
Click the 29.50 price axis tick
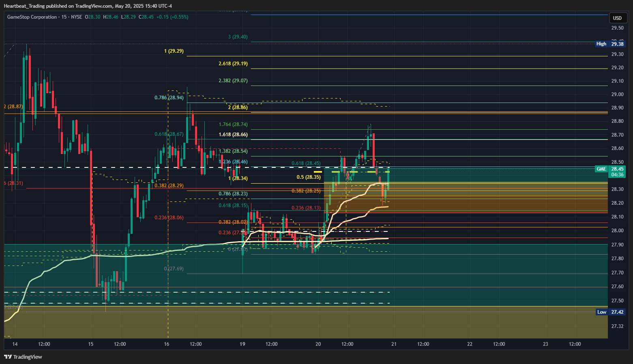617,28
